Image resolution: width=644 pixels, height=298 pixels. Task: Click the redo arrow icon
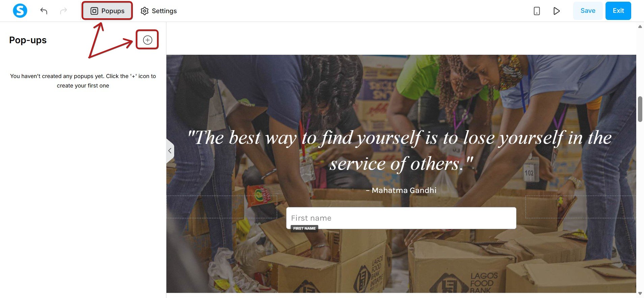coord(63,11)
